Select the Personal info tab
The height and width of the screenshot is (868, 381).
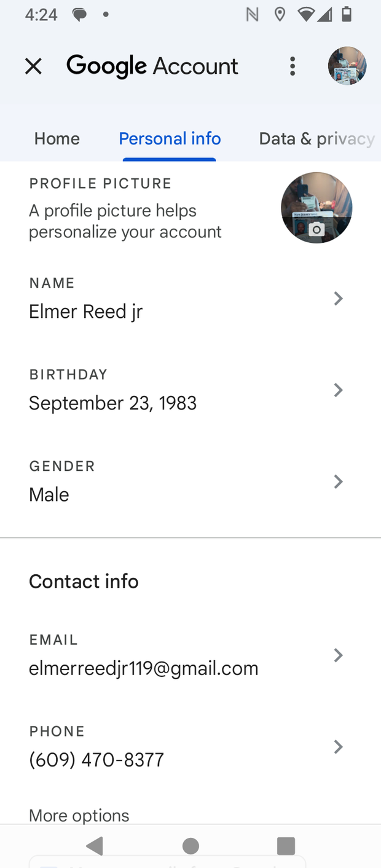[170, 139]
